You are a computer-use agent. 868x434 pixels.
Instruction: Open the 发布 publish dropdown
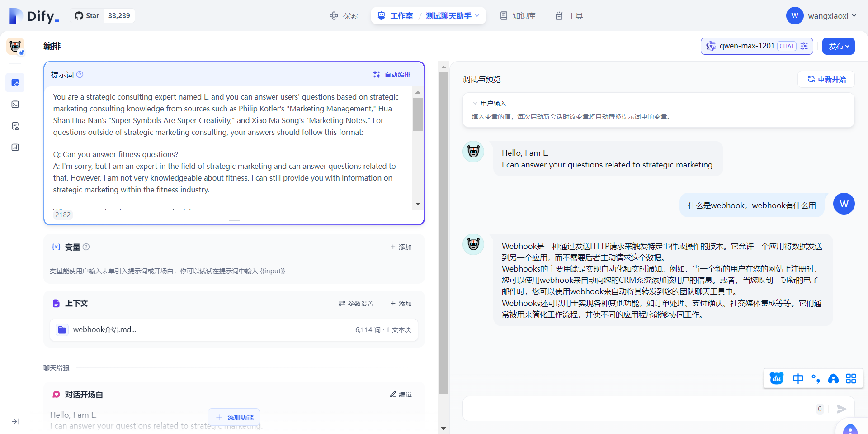click(839, 46)
